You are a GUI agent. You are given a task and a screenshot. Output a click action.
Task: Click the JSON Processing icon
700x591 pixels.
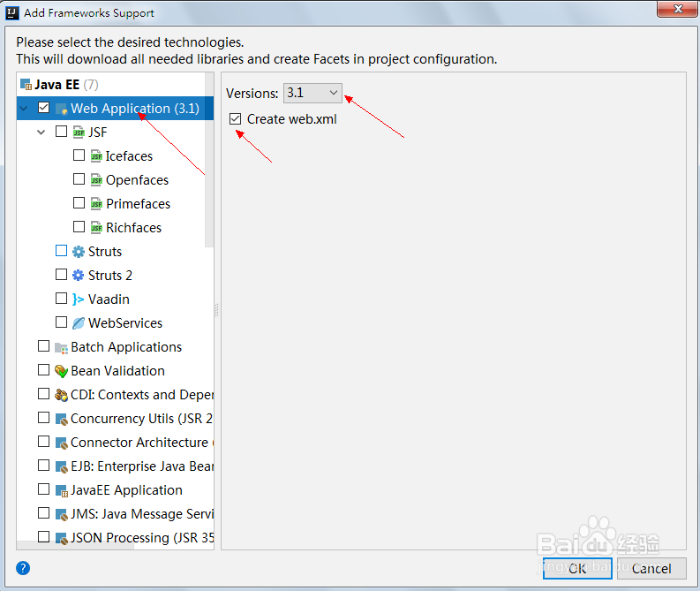(61, 538)
